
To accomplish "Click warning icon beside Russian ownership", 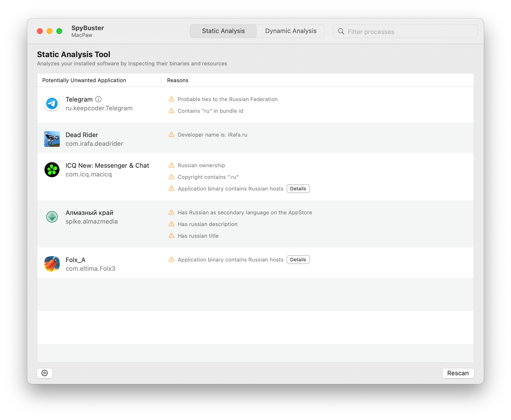I will [171, 165].
